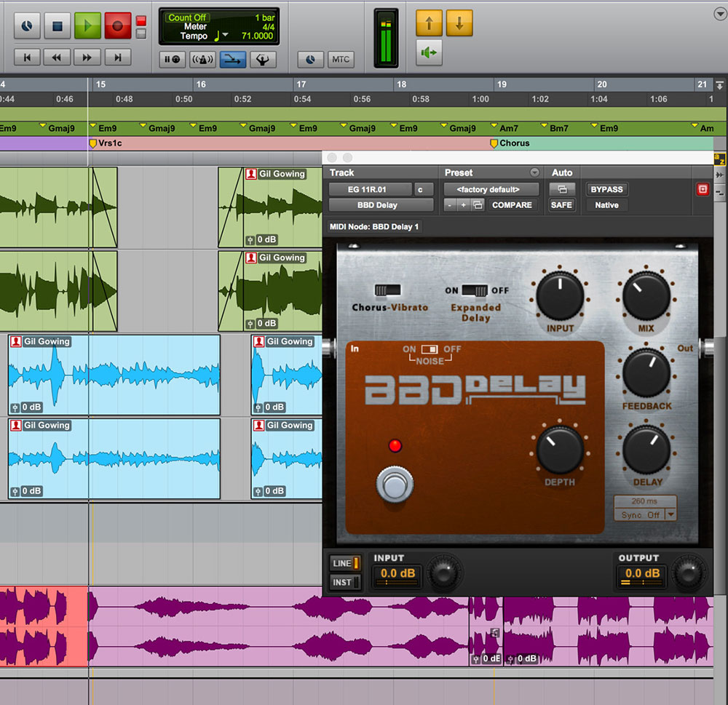Click the bottom INPUT level knob
Viewport: 728px width, 705px height.
pyautogui.click(x=443, y=573)
